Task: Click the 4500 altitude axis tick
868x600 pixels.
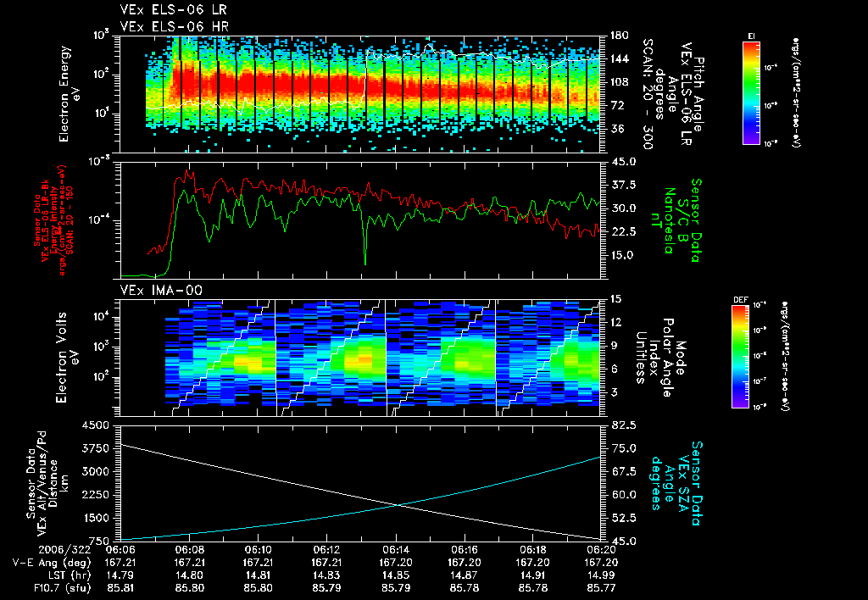Action: pos(95,425)
